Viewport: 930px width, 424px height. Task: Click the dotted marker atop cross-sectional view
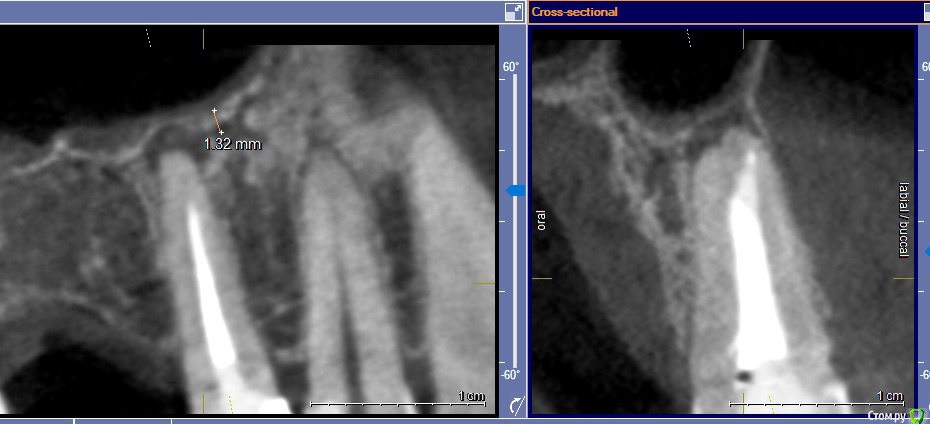pos(689,38)
